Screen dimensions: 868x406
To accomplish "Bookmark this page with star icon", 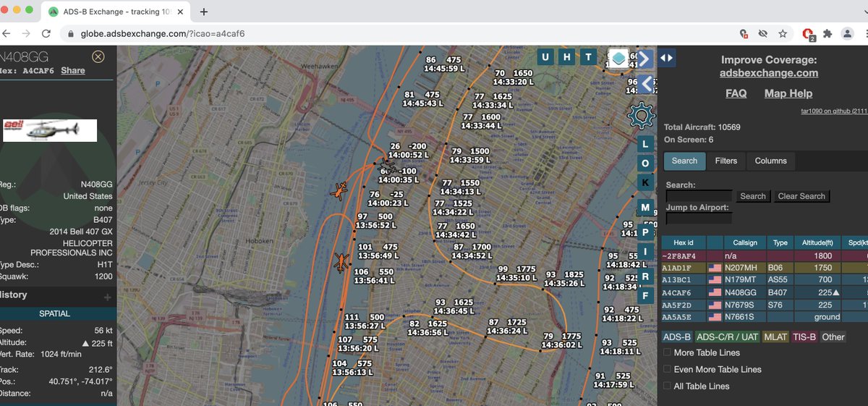I will point(783,33).
